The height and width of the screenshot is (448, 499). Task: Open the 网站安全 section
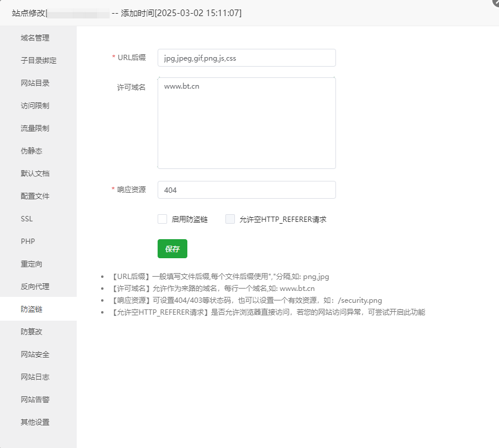pyautogui.click(x=39, y=354)
